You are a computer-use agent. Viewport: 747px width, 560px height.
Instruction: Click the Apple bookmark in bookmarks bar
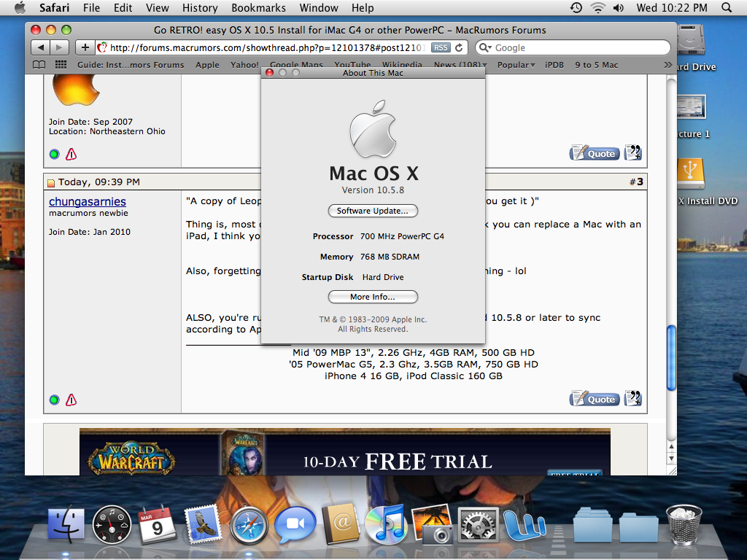pyautogui.click(x=207, y=65)
